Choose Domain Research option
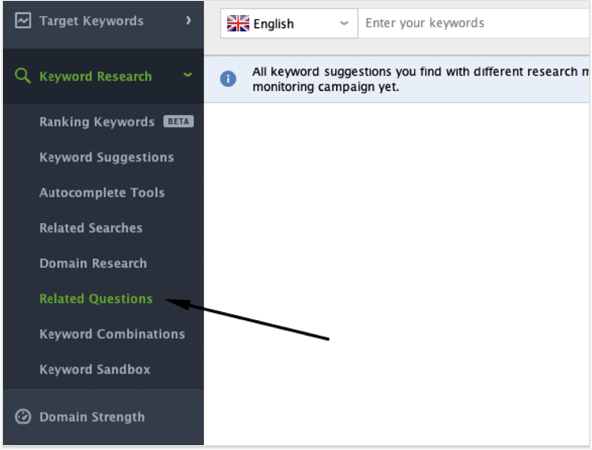592x450 pixels. pos(93,263)
